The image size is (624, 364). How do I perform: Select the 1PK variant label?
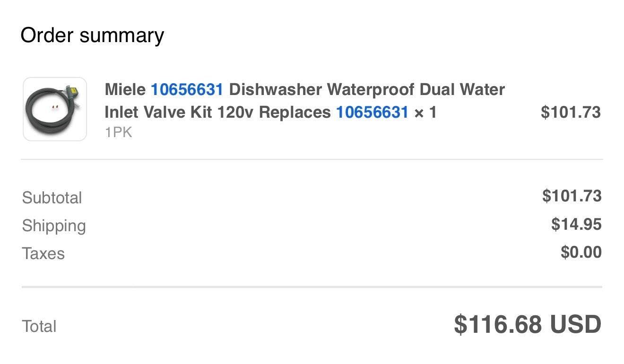(118, 132)
